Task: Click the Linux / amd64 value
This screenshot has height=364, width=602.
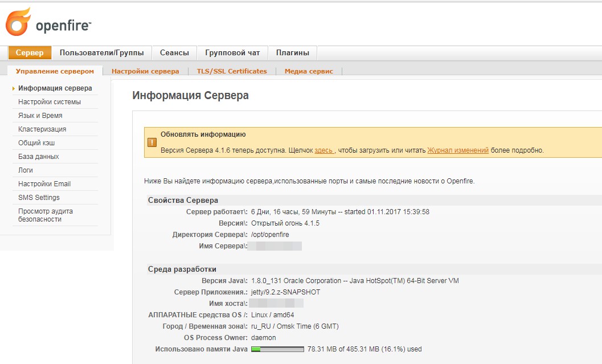Action: tap(273, 315)
